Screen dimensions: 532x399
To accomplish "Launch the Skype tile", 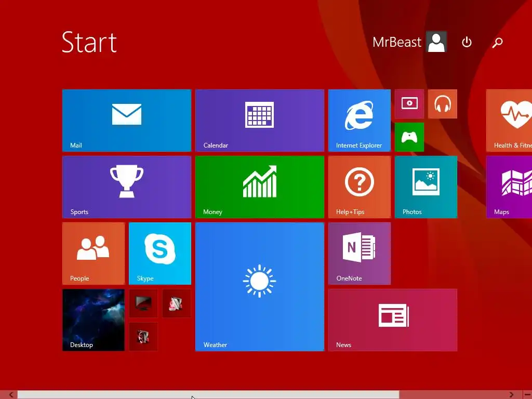I will coord(160,254).
